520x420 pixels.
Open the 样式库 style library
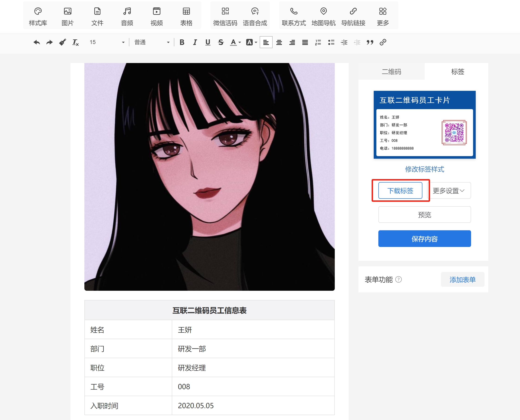coord(38,16)
